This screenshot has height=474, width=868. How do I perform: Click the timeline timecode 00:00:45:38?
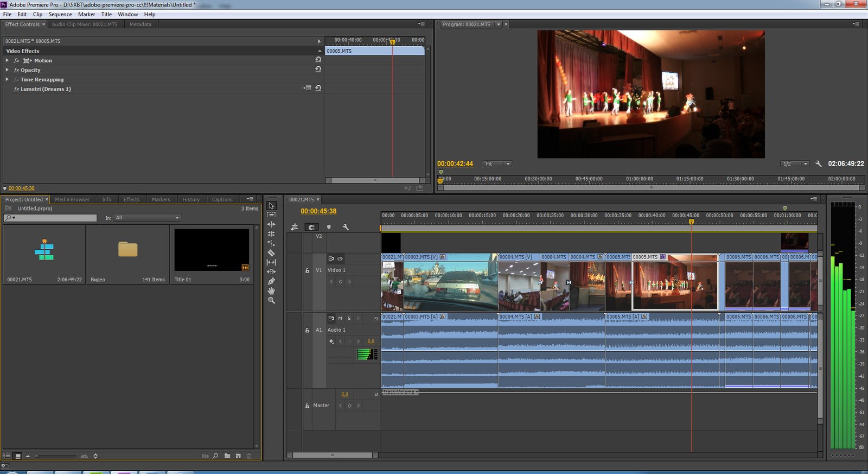[x=318, y=211]
